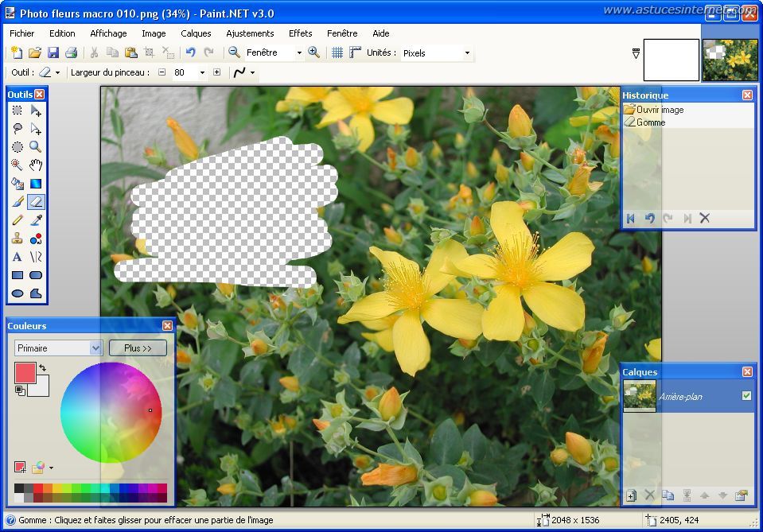
Task: Toggle the pixel grid display
Action: [337, 52]
